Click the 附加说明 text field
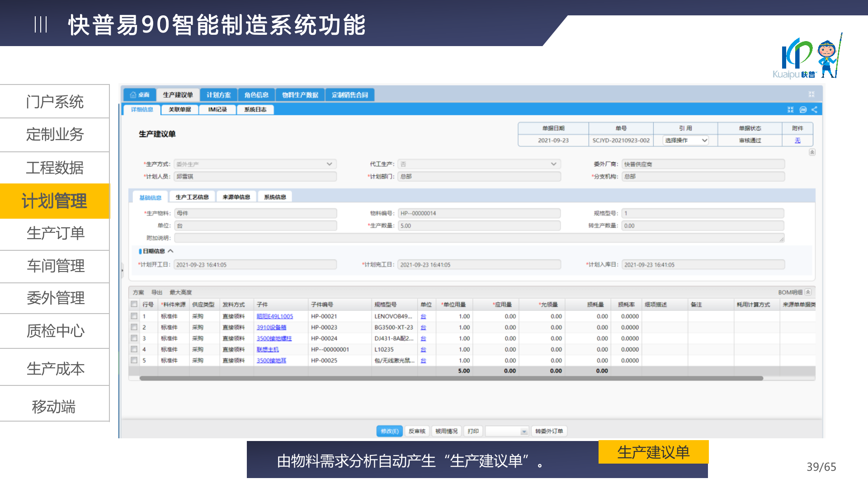The height and width of the screenshot is (488, 868). 479,238
